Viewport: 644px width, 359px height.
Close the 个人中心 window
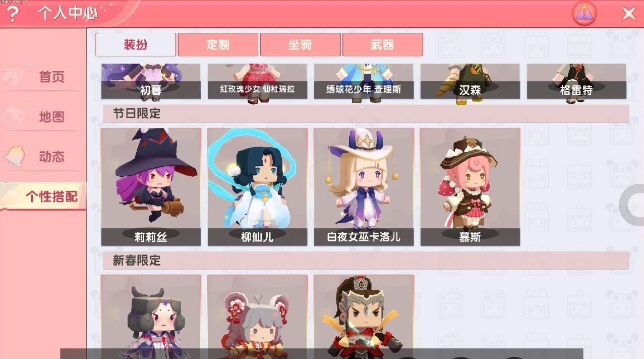point(628,14)
